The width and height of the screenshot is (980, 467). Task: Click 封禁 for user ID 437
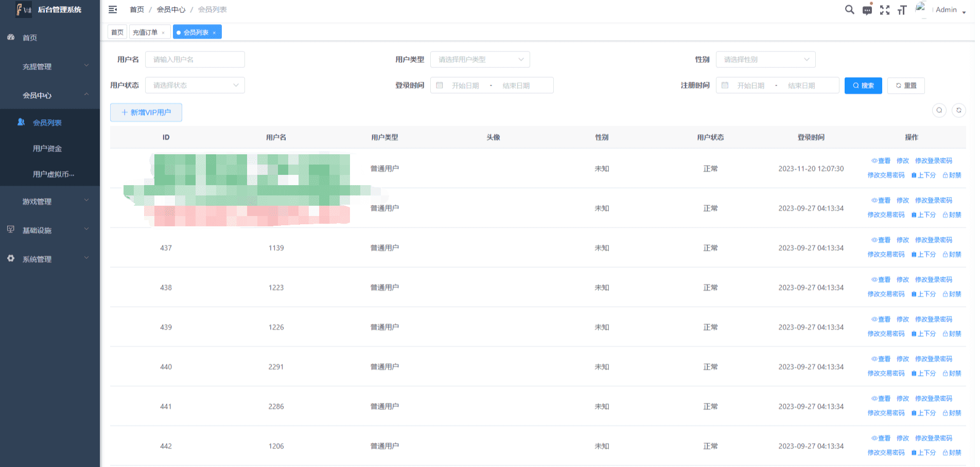952,255
